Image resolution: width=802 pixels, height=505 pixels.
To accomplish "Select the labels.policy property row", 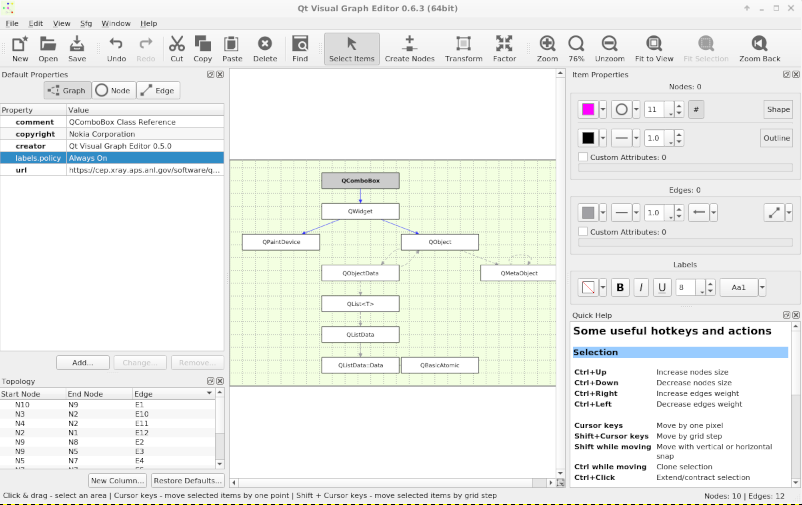I will 112,158.
